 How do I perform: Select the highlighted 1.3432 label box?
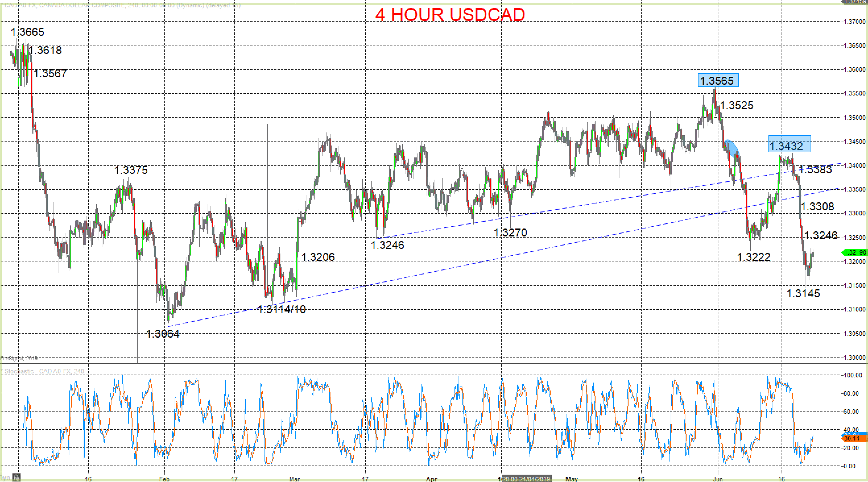pos(790,144)
